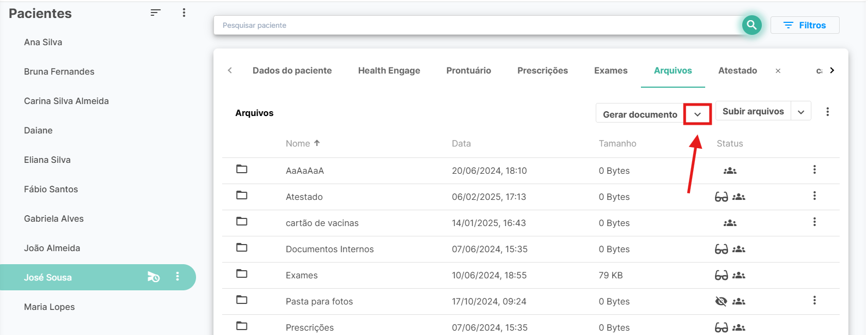Click the sharing people icon on cartão de vacinas
This screenshot has width=868, height=335.
coord(730,223)
